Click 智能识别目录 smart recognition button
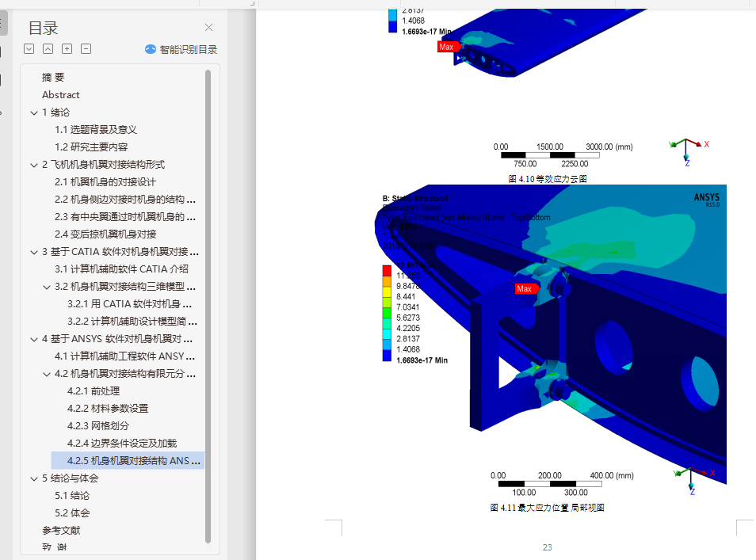 click(181, 49)
